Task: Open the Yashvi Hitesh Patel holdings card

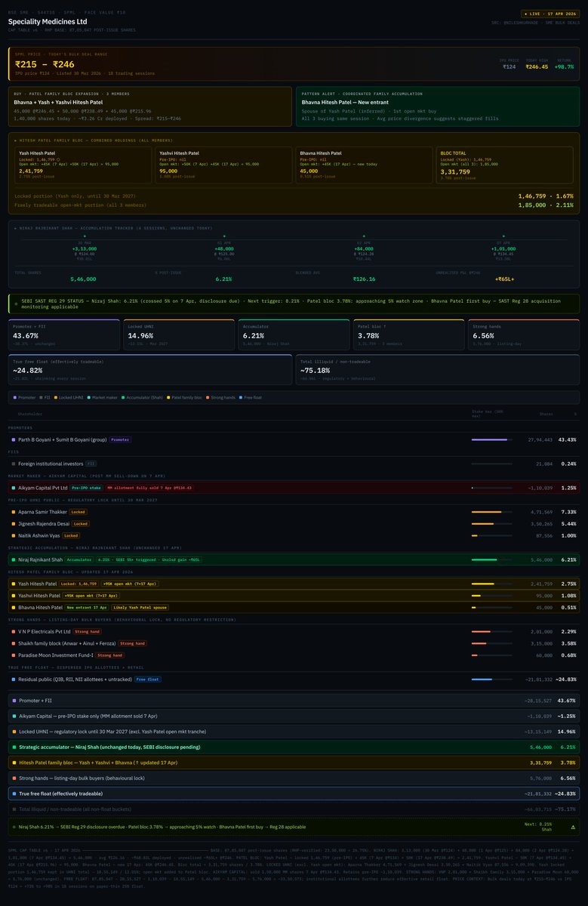Action: pyautogui.click(x=223, y=164)
